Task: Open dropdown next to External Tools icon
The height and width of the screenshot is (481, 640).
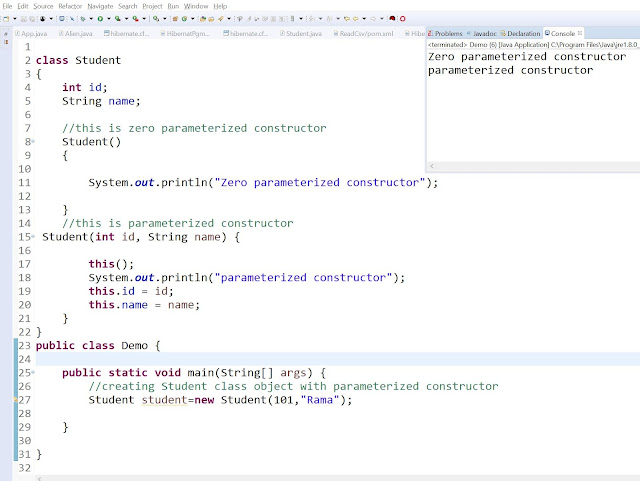Action: 144,19
